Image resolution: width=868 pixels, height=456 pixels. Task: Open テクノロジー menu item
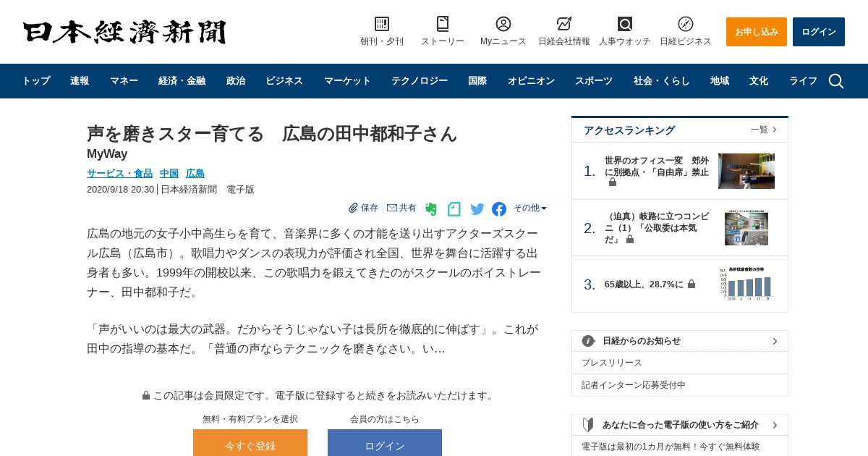420,81
